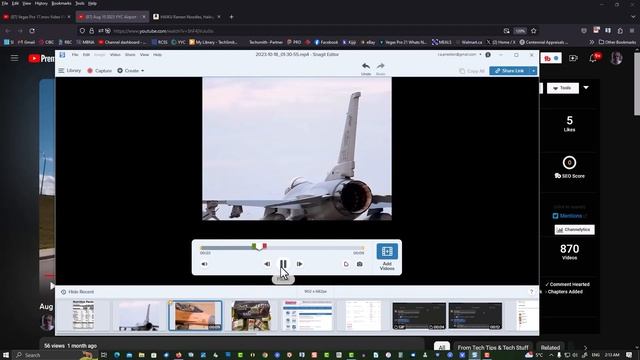Click the Snagit notifications icon
This screenshot has width=640, height=360.
coord(488,54)
